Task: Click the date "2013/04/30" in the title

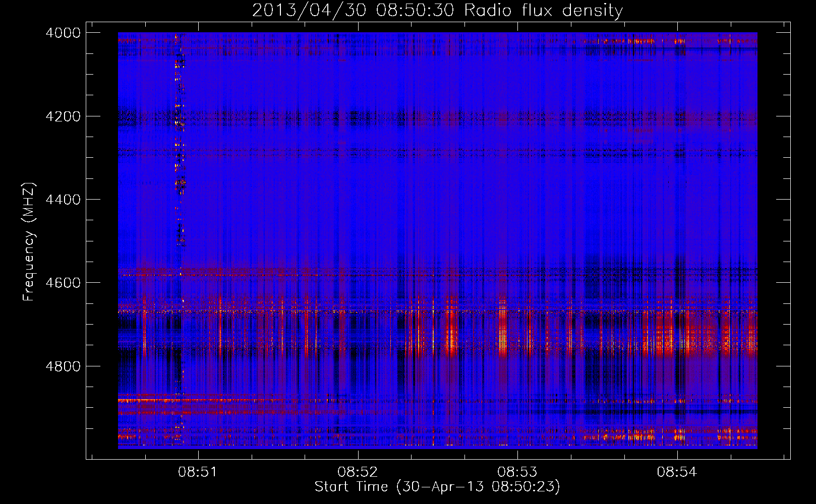Action: coord(309,10)
